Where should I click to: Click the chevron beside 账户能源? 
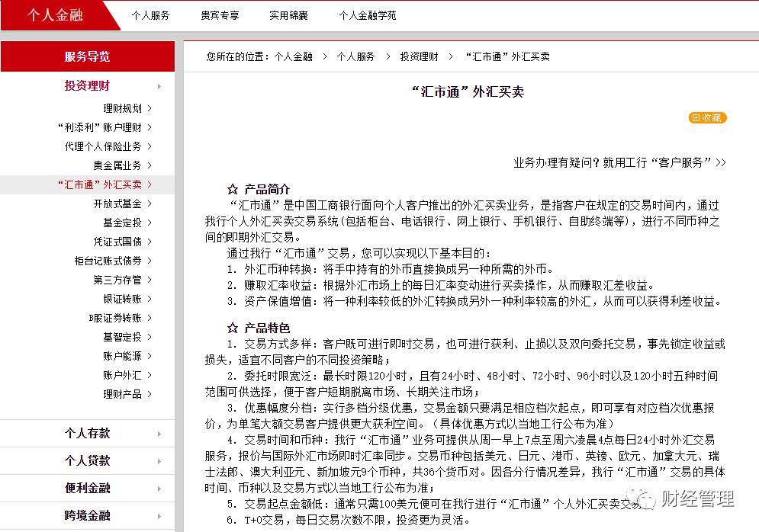(x=150, y=356)
